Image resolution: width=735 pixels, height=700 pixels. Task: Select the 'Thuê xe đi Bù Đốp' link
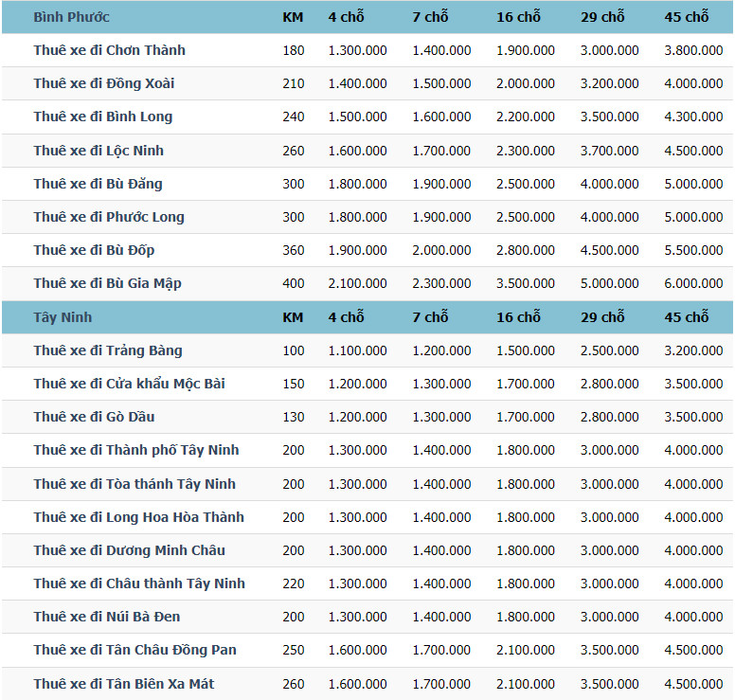[94, 250]
